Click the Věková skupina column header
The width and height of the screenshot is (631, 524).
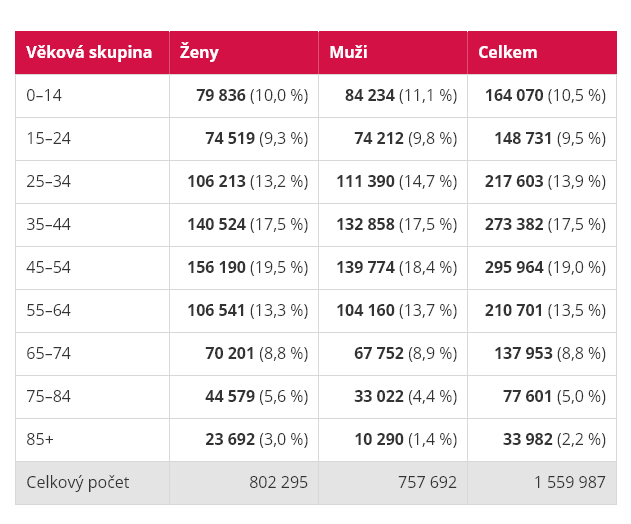(x=89, y=53)
